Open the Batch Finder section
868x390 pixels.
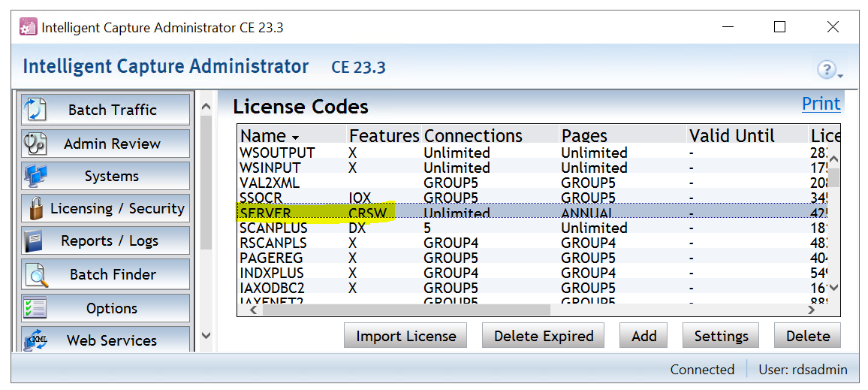click(106, 275)
